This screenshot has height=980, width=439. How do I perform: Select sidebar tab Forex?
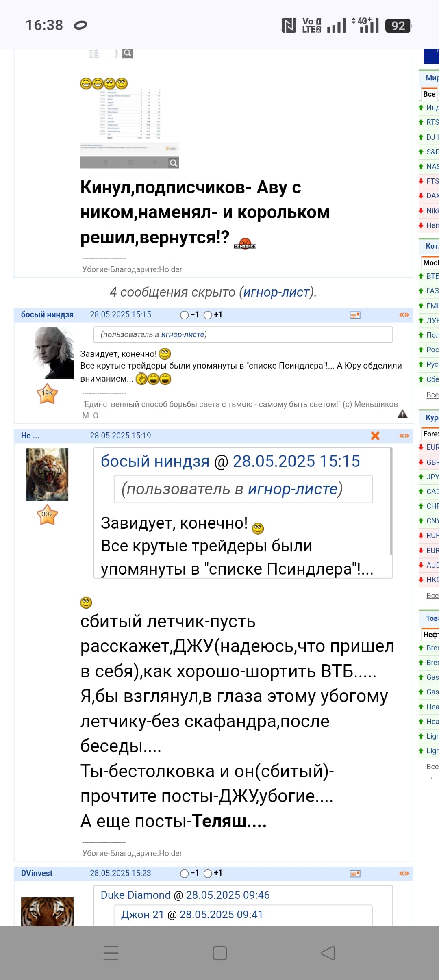[430, 434]
